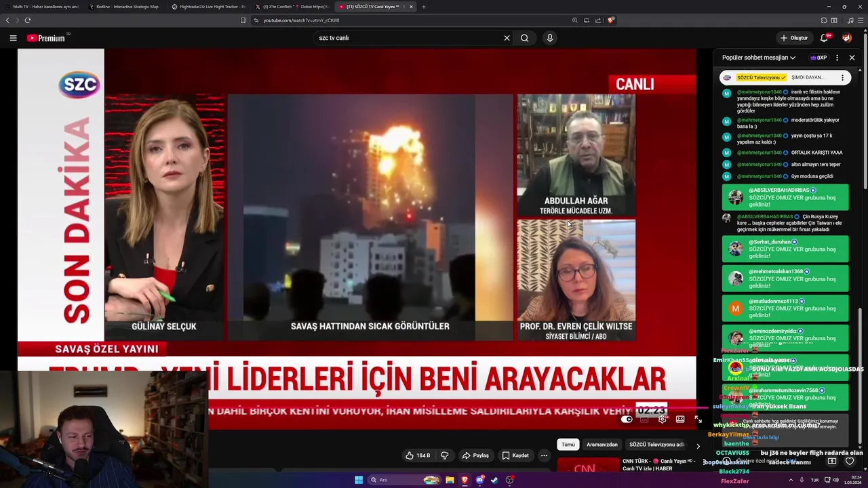Enter fullscreen mode in the player

point(698,420)
